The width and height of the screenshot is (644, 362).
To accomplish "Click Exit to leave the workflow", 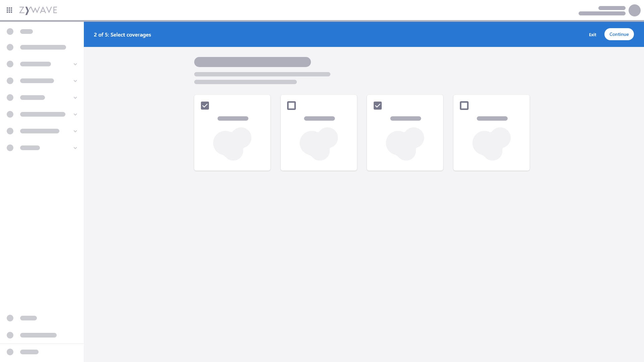I will click(592, 34).
